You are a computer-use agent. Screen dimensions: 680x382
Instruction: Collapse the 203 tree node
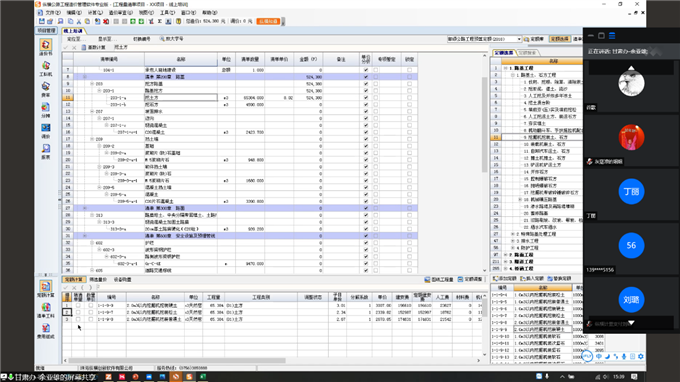[92, 84]
